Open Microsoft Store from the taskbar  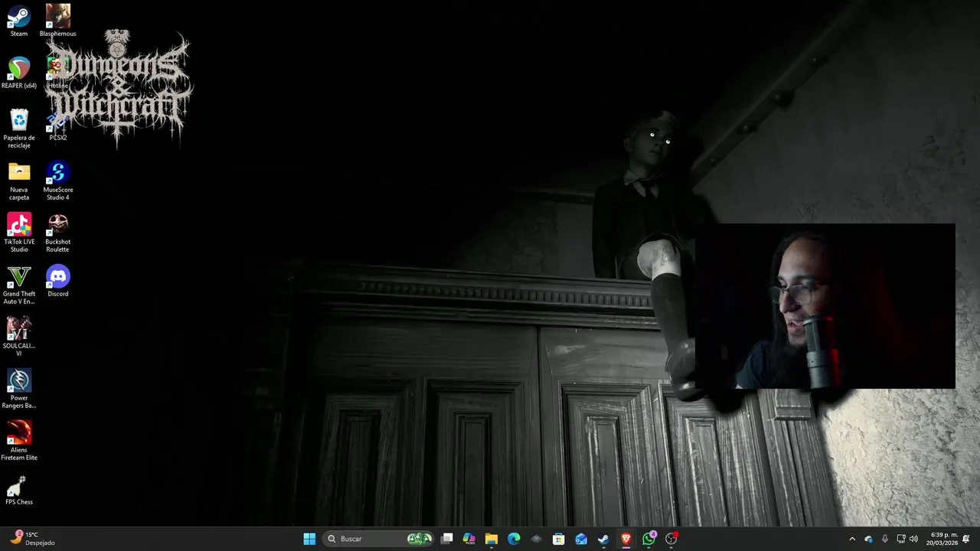(559, 539)
